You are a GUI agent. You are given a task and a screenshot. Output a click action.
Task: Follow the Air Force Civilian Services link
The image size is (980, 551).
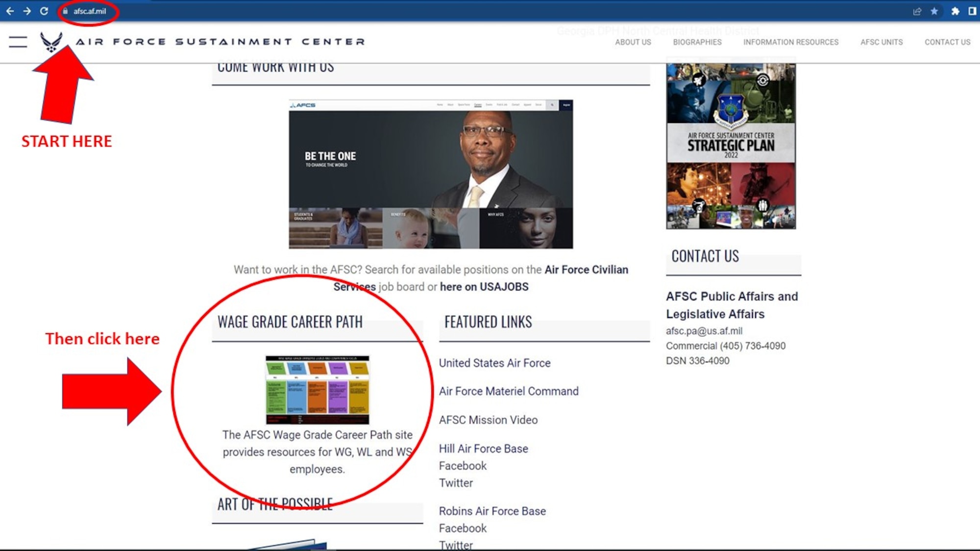586,270
